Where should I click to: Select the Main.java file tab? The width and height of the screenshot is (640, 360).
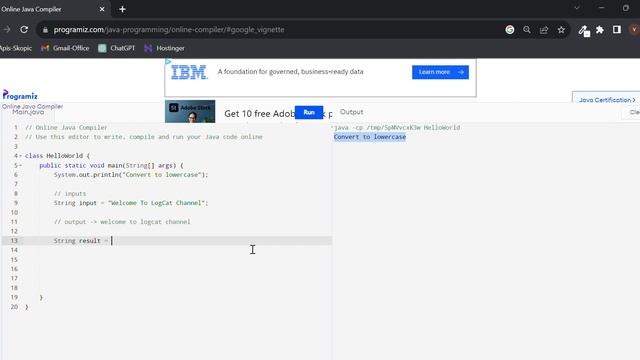(x=28, y=112)
